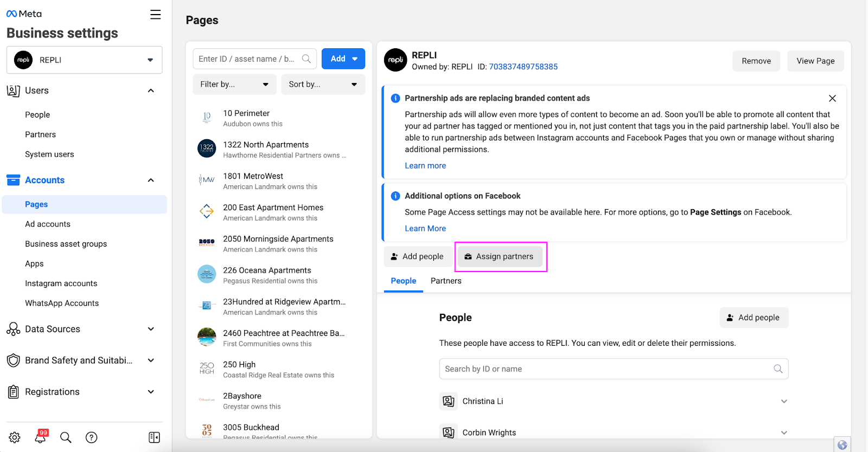Click the Meta logo

point(24,14)
